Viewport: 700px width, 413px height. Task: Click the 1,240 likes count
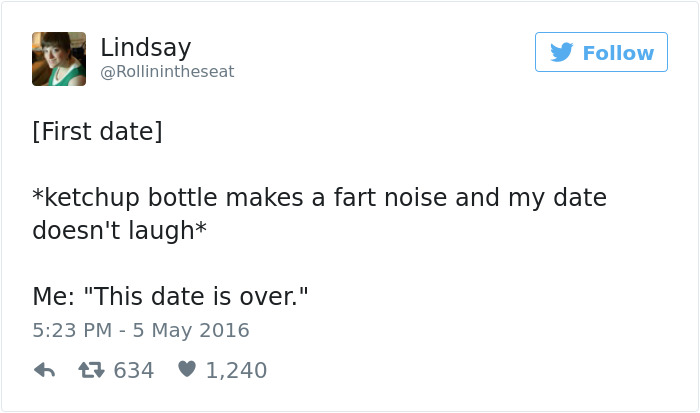point(236,370)
